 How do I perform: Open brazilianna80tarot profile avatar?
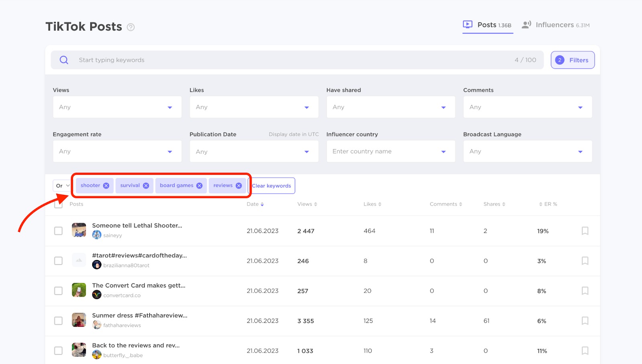[97, 265]
